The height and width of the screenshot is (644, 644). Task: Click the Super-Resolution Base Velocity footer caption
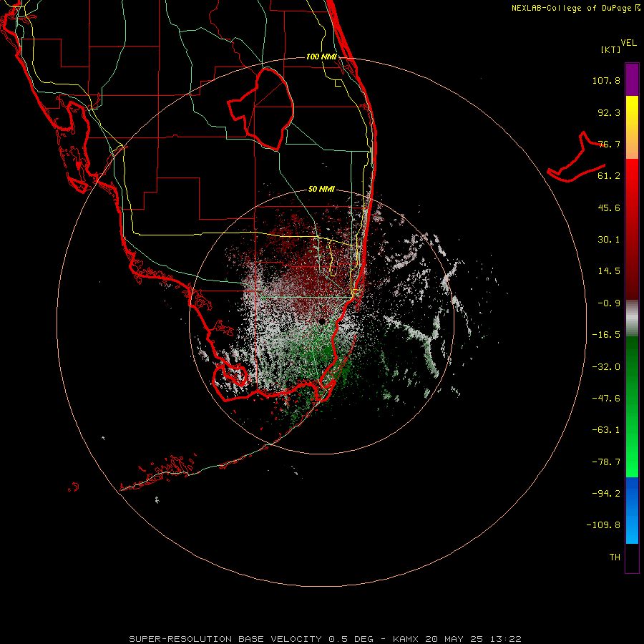(325, 639)
